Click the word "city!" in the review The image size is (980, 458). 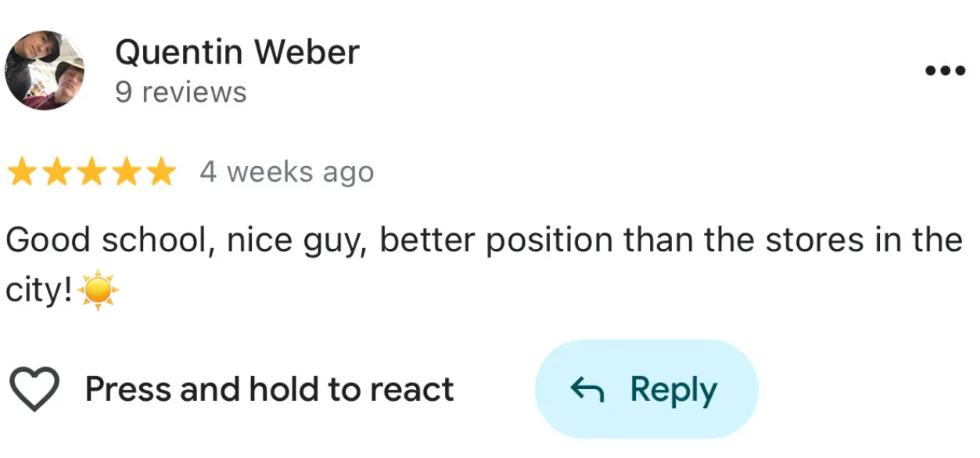click(39, 291)
